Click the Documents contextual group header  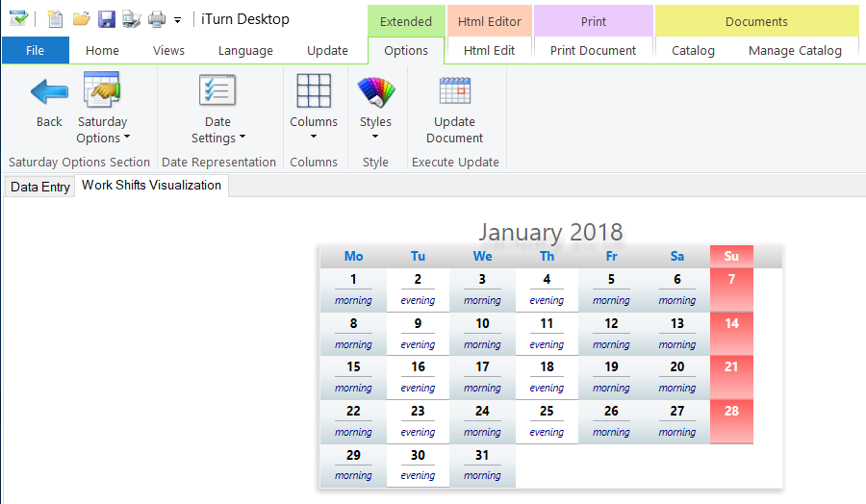pos(756,21)
